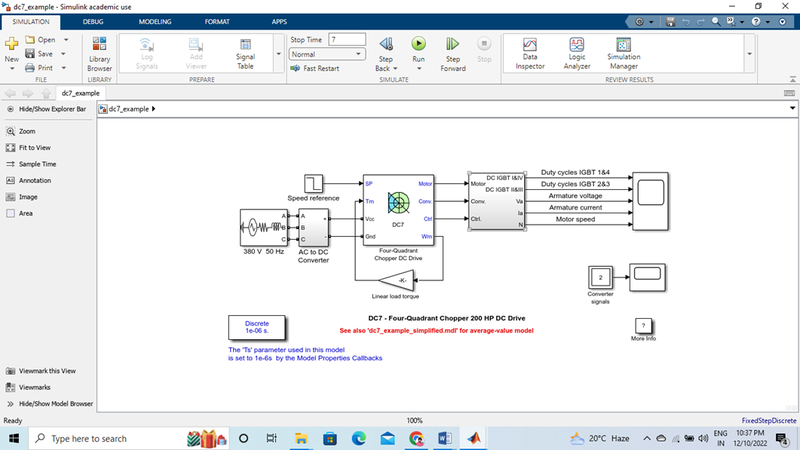
Task: Click Hide/Show Explorer Bar
Action: pyautogui.click(x=46, y=109)
